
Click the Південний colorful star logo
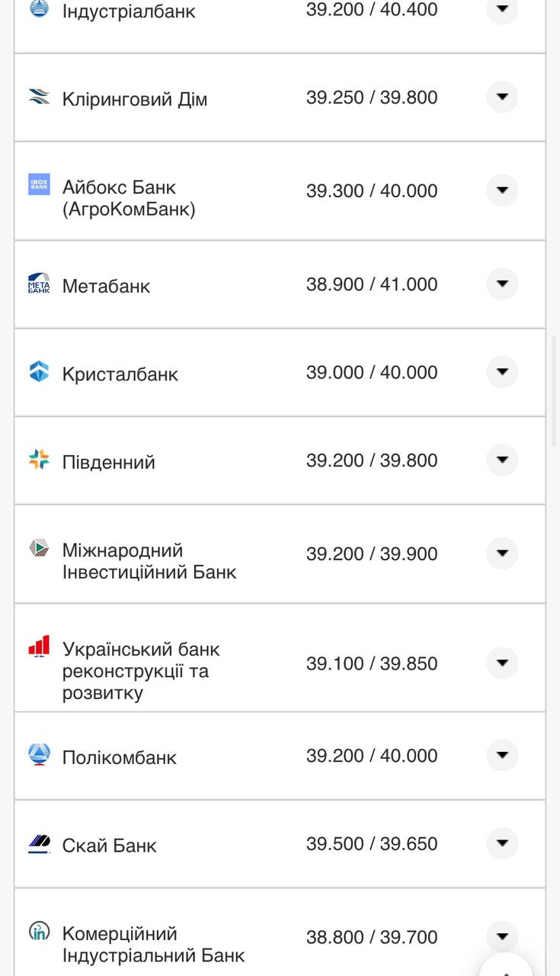point(39,460)
